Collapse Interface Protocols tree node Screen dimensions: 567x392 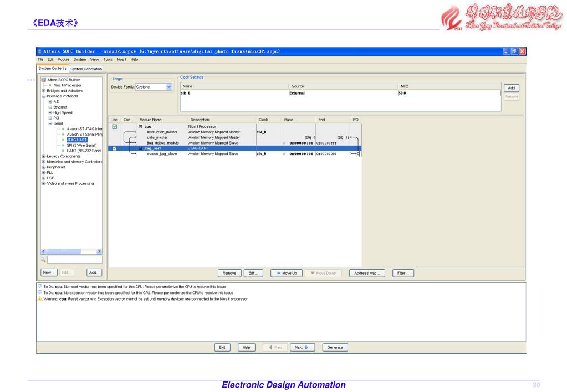click(44, 96)
